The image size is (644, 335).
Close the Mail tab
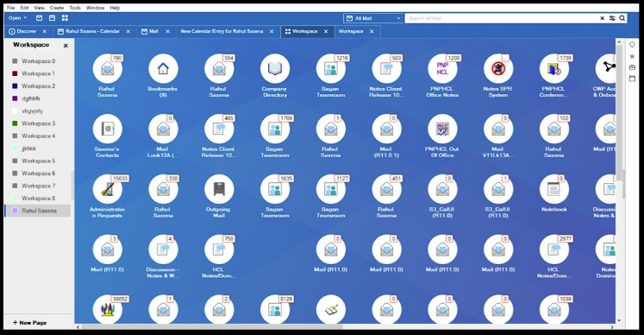[168, 31]
